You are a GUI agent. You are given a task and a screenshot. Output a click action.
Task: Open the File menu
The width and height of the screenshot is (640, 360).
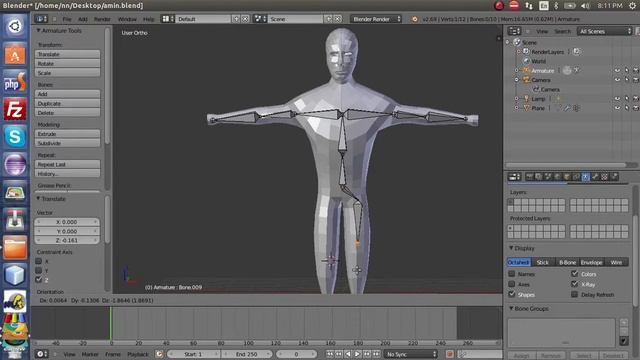click(67, 19)
